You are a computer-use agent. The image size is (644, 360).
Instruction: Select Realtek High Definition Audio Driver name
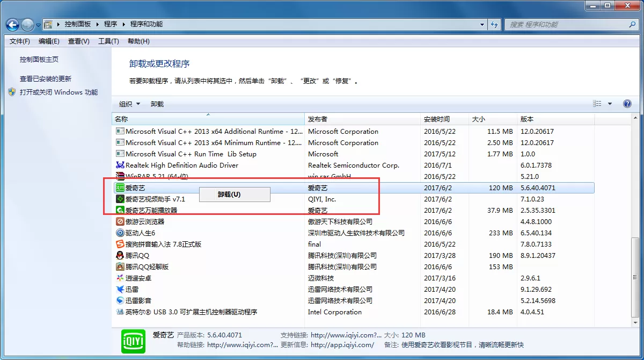coord(182,165)
